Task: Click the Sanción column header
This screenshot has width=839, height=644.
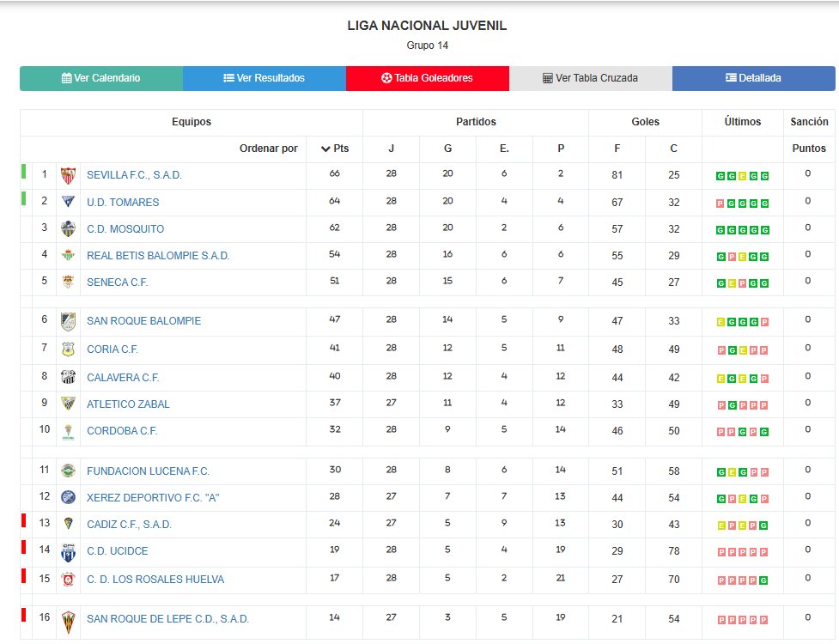Action: [x=809, y=122]
